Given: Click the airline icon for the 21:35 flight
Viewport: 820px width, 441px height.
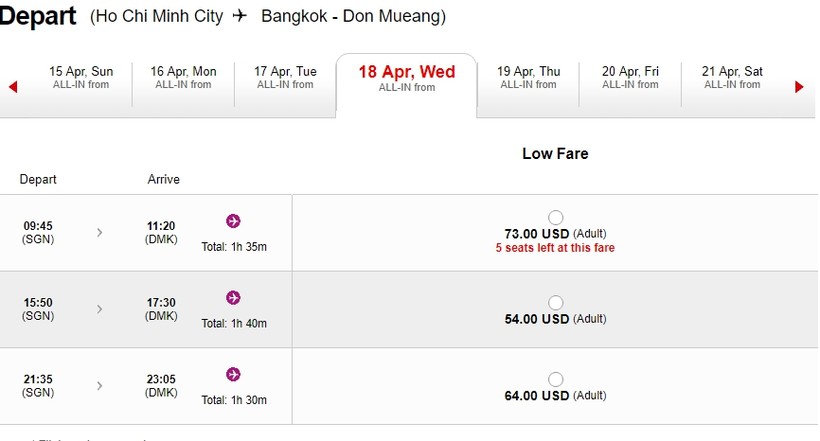Looking at the screenshot, I should pos(233,374).
